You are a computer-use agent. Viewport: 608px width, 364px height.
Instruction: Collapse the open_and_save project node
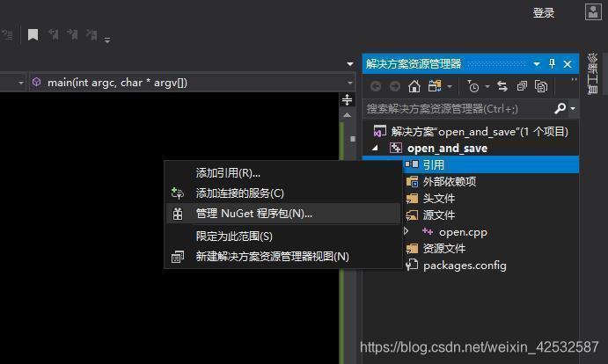[x=375, y=148]
